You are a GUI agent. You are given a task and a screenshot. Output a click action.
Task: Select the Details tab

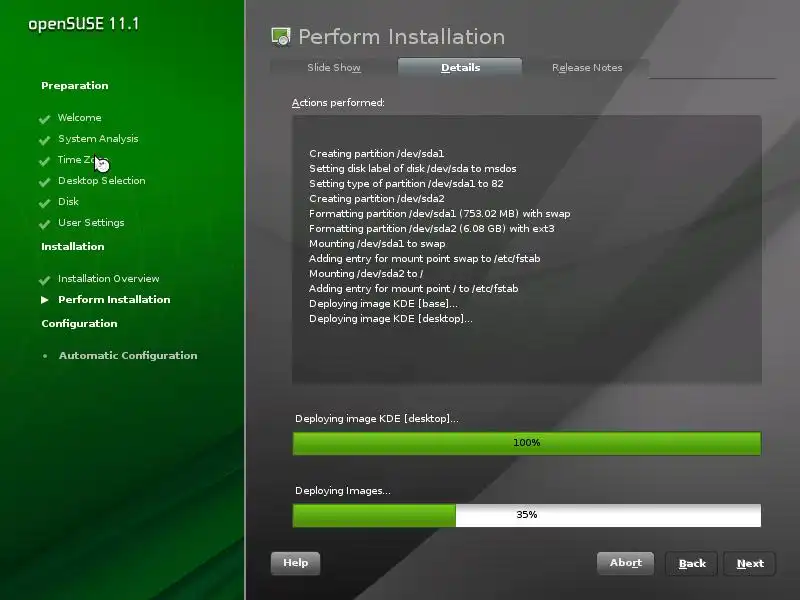click(460, 67)
